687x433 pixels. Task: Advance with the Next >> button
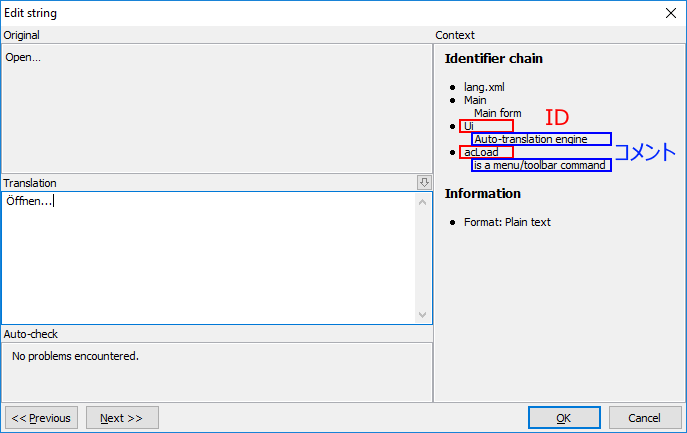[122, 418]
